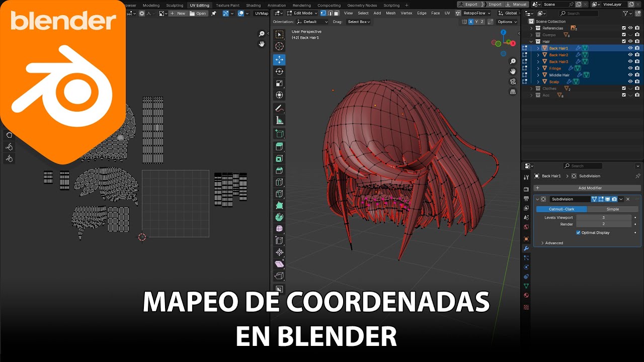Select the Simple subdivision type
This screenshot has height=362, width=644.
pos(613,209)
